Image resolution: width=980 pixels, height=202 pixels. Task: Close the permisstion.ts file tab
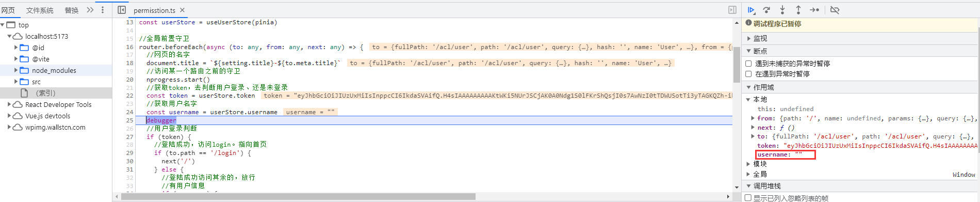pos(182,10)
